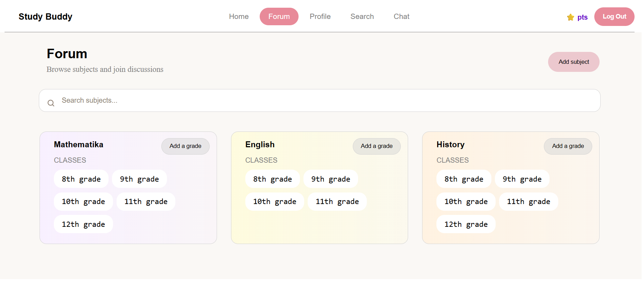Open the Home page
This screenshot has width=644, height=298.
(x=239, y=16)
